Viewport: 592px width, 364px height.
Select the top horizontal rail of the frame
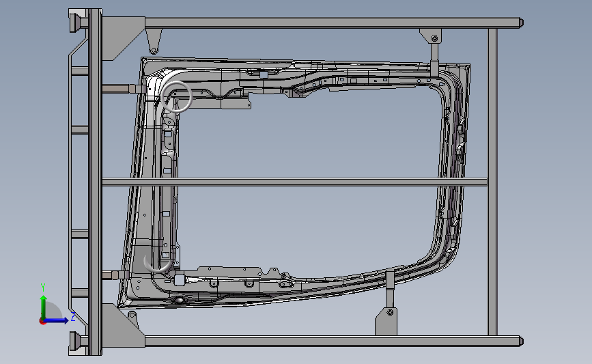point(333,23)
